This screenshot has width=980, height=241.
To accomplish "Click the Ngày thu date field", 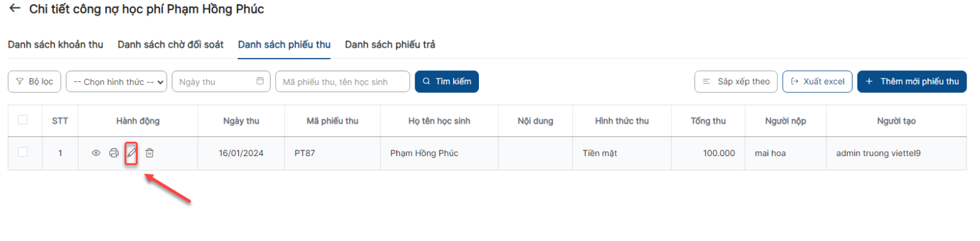I will (x=221, y=81).
